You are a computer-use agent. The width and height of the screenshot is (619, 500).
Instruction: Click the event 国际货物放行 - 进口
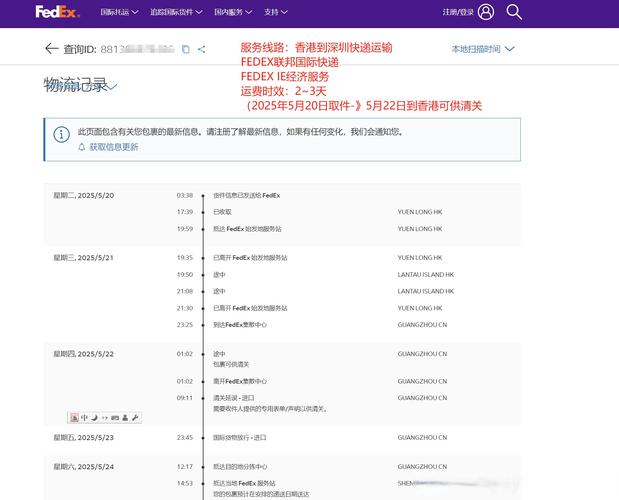(x=240, y=438)
